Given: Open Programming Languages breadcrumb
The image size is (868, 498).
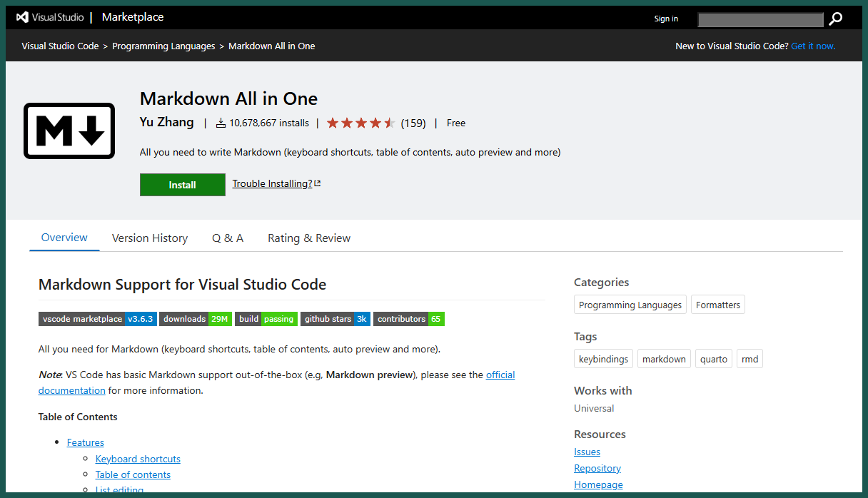Looking at the screenshot, I should tap(163, 46).
